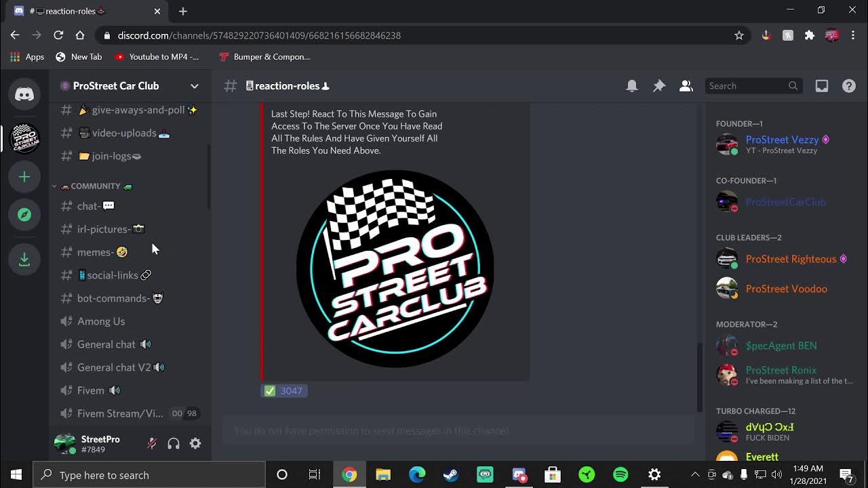This screenshot has width=868, height=488.
Task: Open Bumper & Compon... bookmark
Action: click(265, 57)
